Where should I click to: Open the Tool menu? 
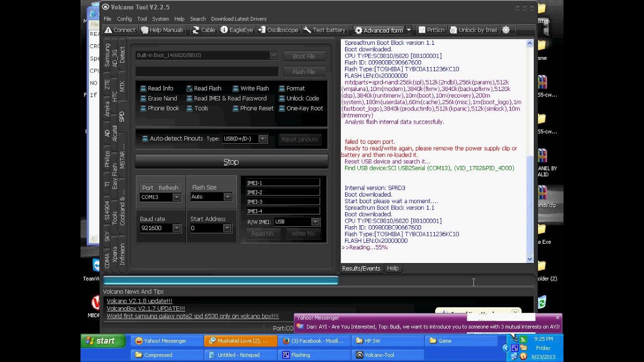(x=142, y=19)
